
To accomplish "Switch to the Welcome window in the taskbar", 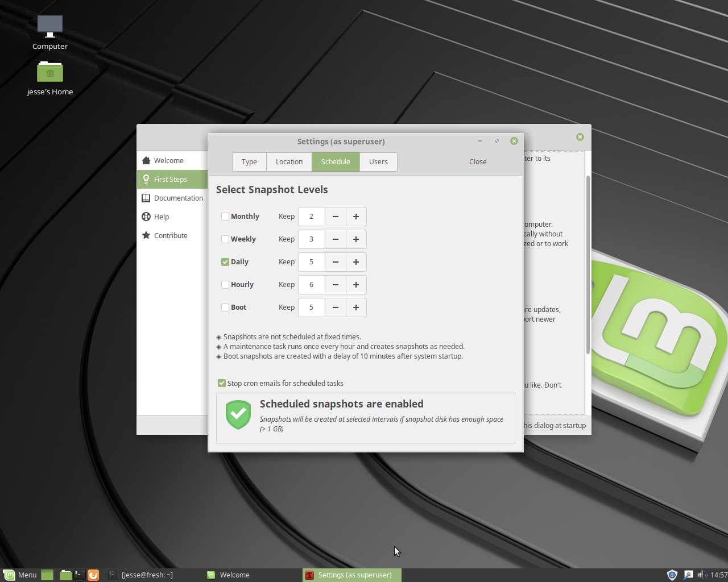I will (252, 575).
